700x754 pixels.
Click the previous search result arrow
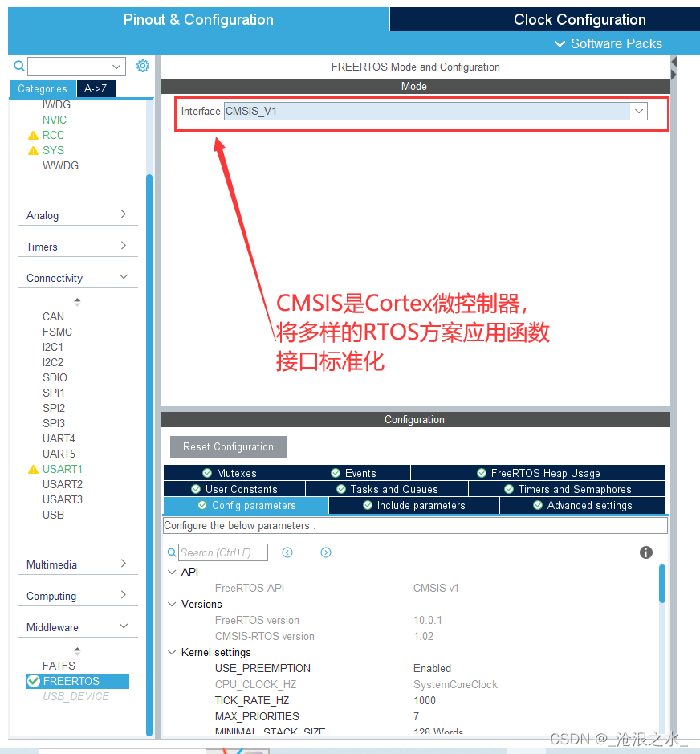287,552
